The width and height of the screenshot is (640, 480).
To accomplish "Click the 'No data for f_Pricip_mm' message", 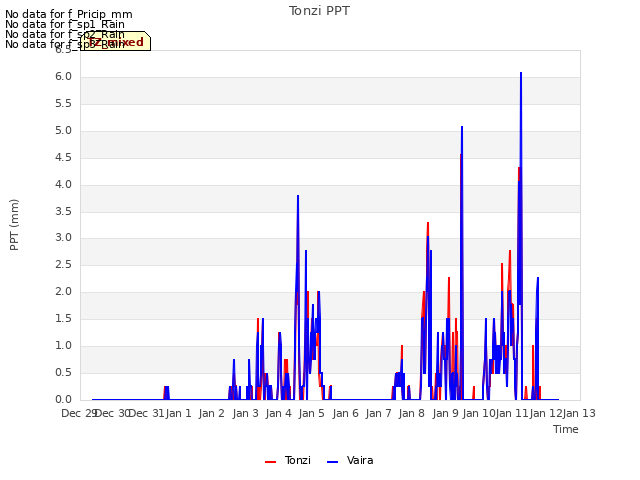I will tap(69, 14).
